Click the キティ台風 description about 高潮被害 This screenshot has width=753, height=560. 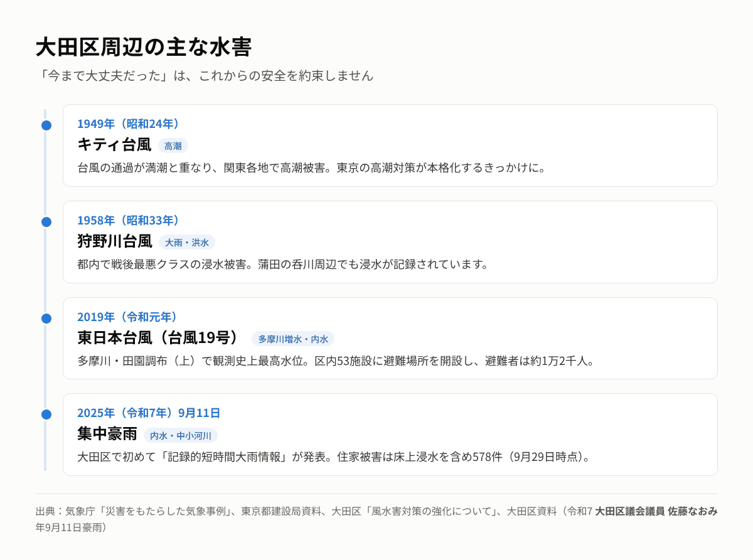(312, 168)
